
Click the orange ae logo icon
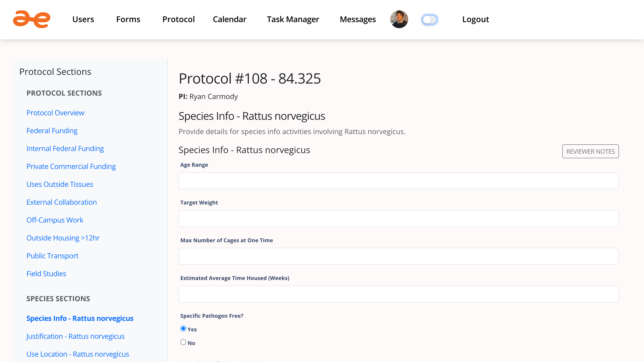(32, 19)
